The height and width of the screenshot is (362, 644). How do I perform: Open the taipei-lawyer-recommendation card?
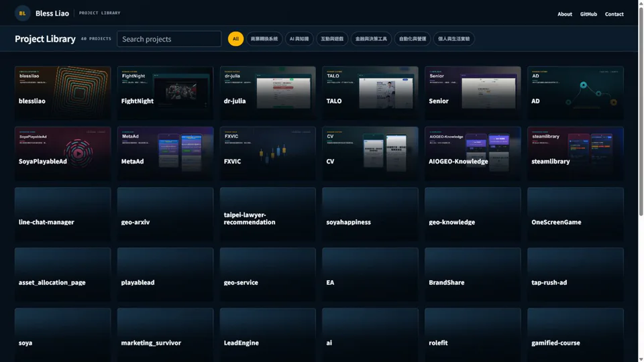point(268,215)
